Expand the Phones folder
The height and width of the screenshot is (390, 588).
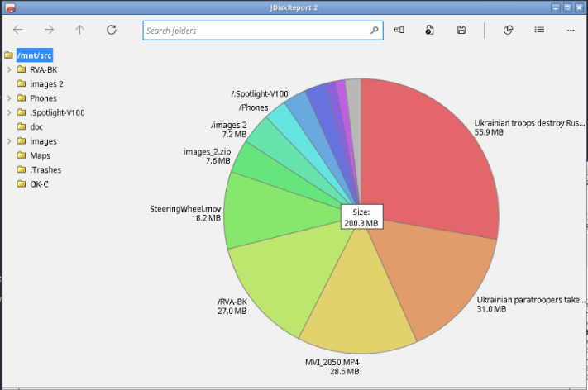tap(9, 98)
